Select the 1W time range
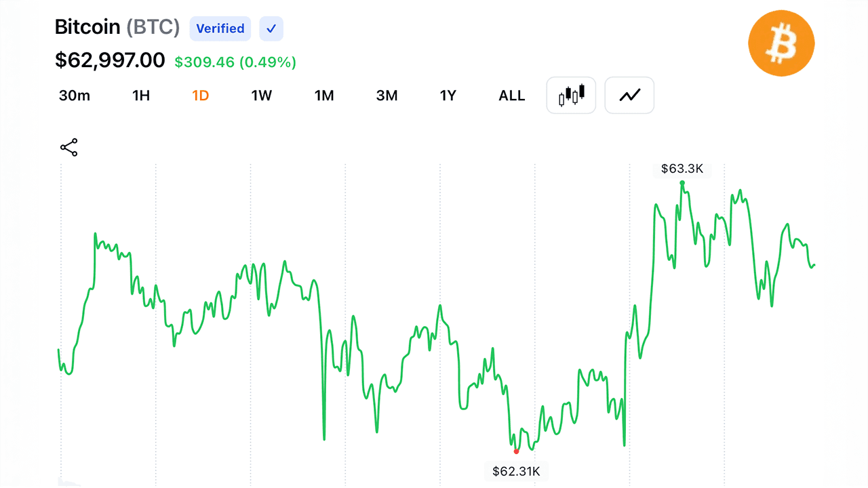 pos(262,96)
